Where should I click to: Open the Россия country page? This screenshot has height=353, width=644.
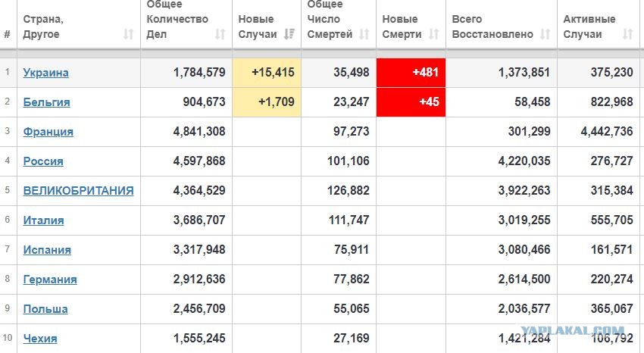click(x=43, y=161)
